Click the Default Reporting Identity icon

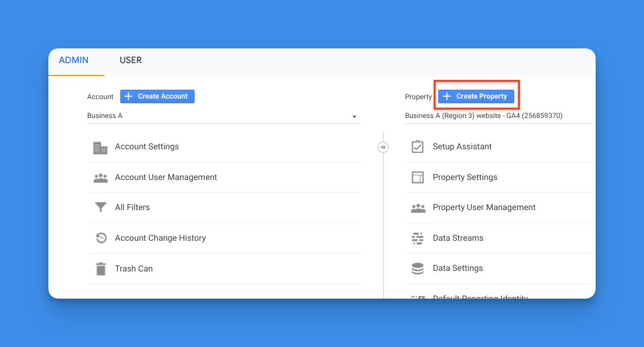[x=418, y=296]
